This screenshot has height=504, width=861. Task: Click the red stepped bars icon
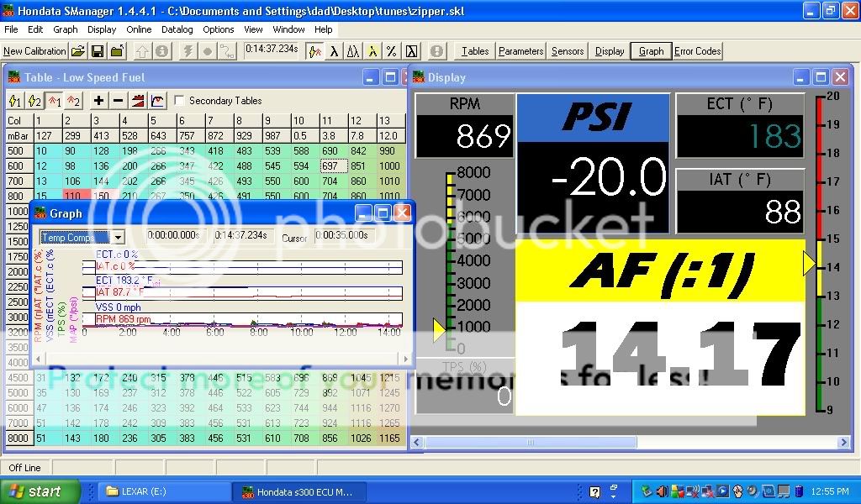pyautogui.click(x=138, y=100)
